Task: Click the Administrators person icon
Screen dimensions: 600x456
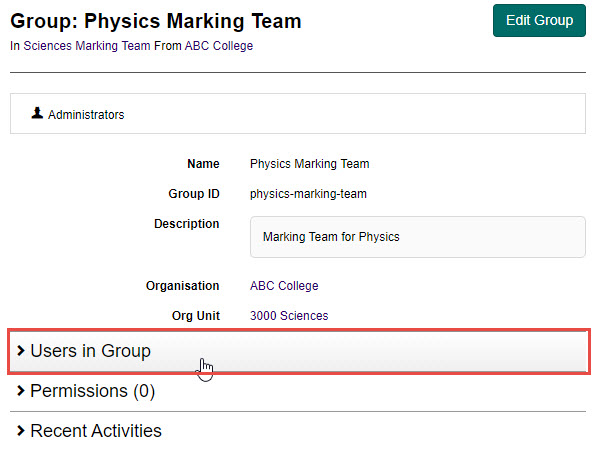Action: tap(37, 114)
